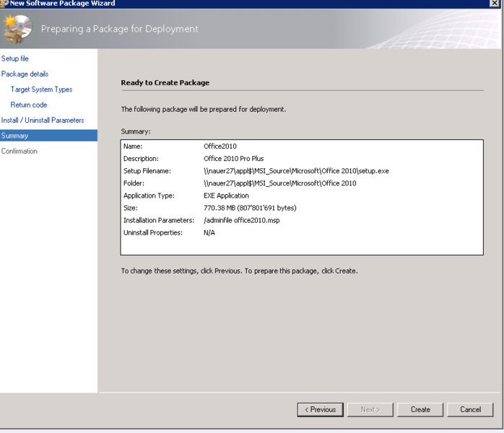Click the Uninstall Properties label
Image resolution: width=504 pixels, height=433 pixels.
153,233
